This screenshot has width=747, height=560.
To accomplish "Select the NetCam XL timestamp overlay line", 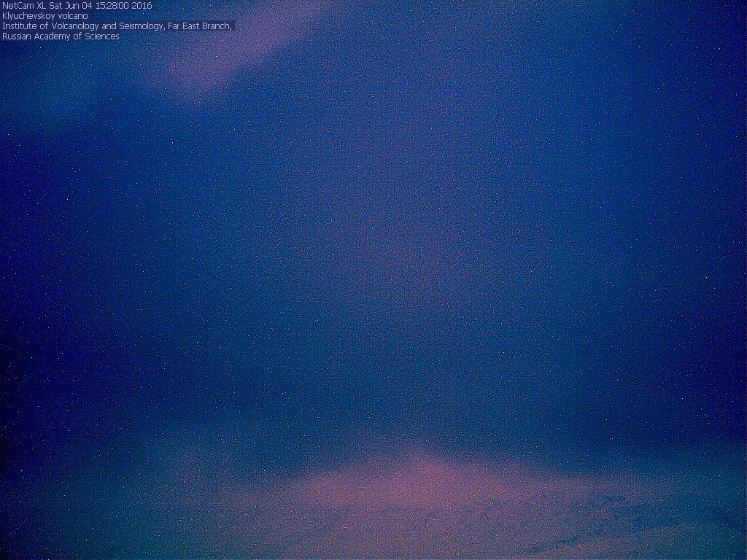I will tap(77, 6).
